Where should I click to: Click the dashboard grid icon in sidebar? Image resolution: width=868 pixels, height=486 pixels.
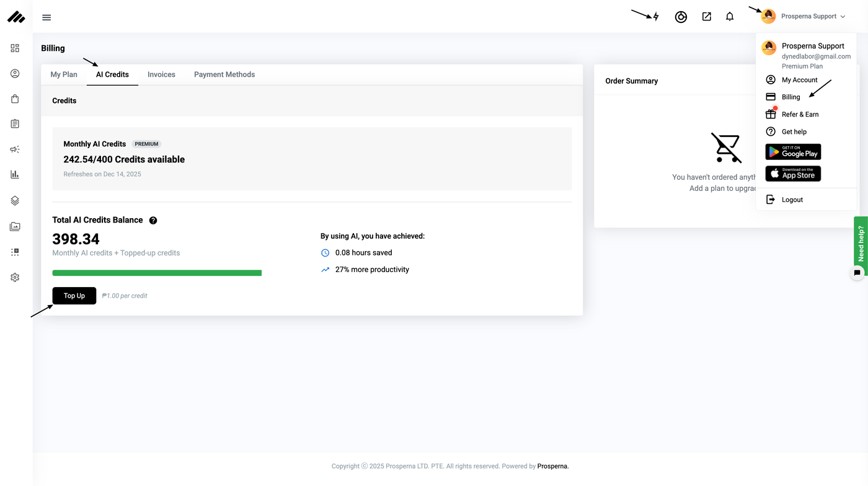(x=15, y=48)
